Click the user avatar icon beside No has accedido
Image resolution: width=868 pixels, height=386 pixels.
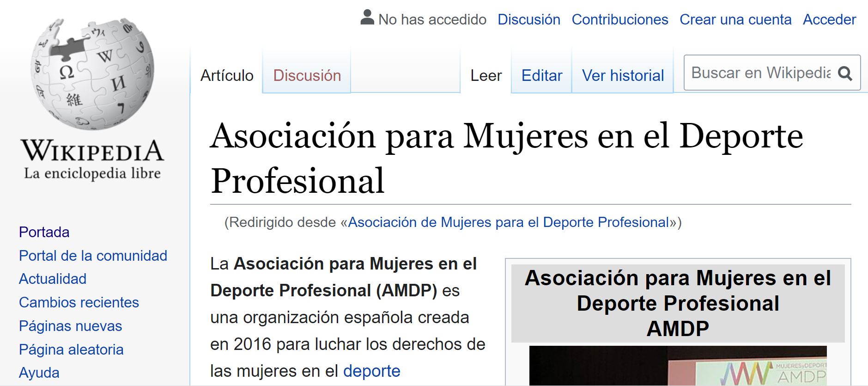coord(367,18)
